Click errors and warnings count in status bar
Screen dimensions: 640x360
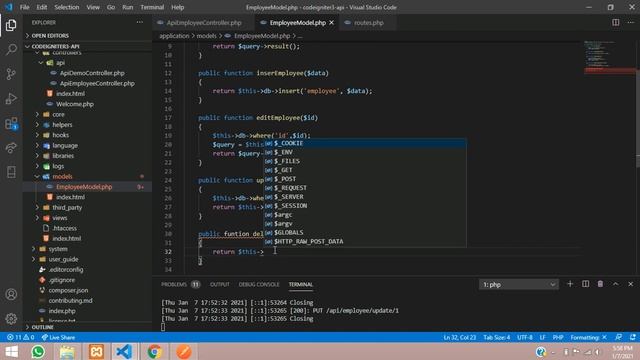tap(20, 338)
